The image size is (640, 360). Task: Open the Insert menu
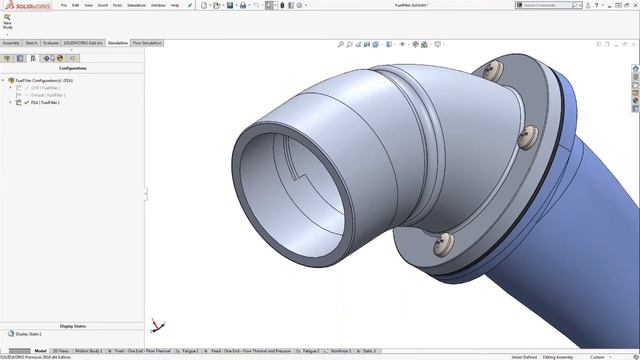[x=102, y=5]
